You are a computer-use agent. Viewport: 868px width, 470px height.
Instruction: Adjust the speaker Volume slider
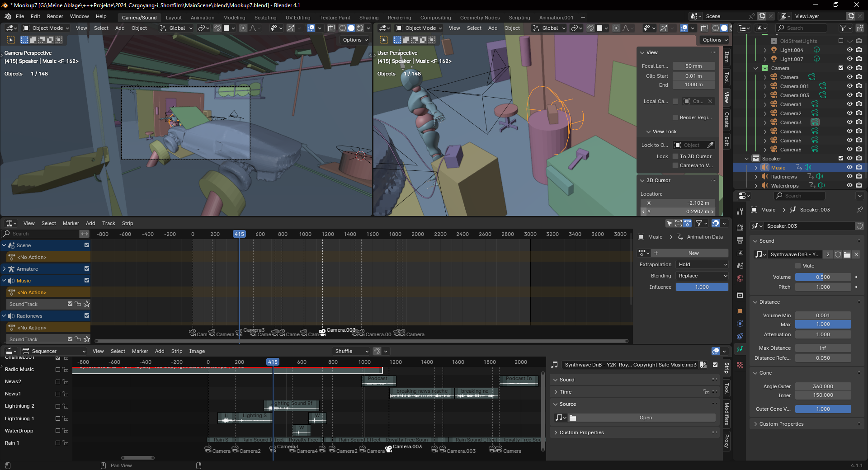coord(823,277)
